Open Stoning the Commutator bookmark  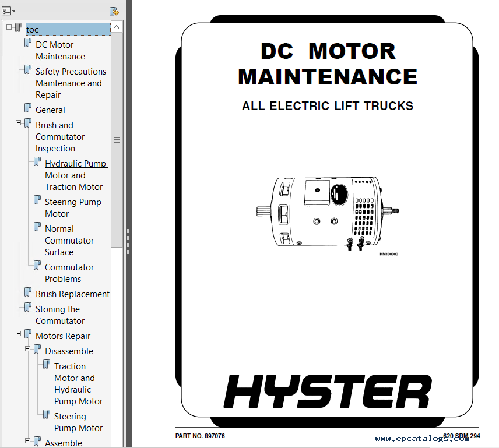pyautogui.click(x=60, y=315)
